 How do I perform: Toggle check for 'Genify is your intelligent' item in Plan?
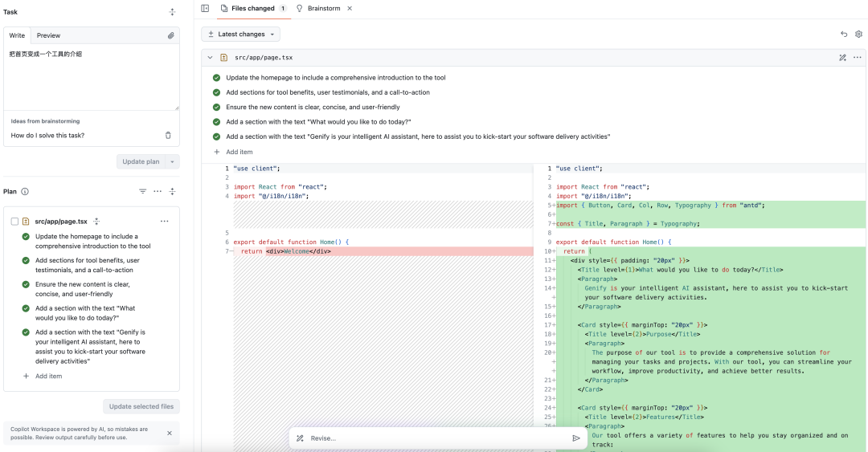click(26, 332)
